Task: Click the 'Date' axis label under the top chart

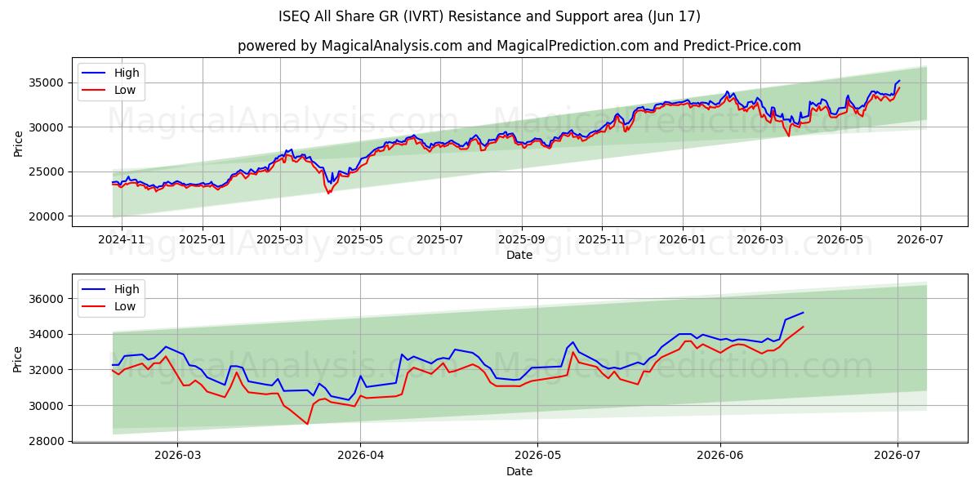Action: pos(519,256)
